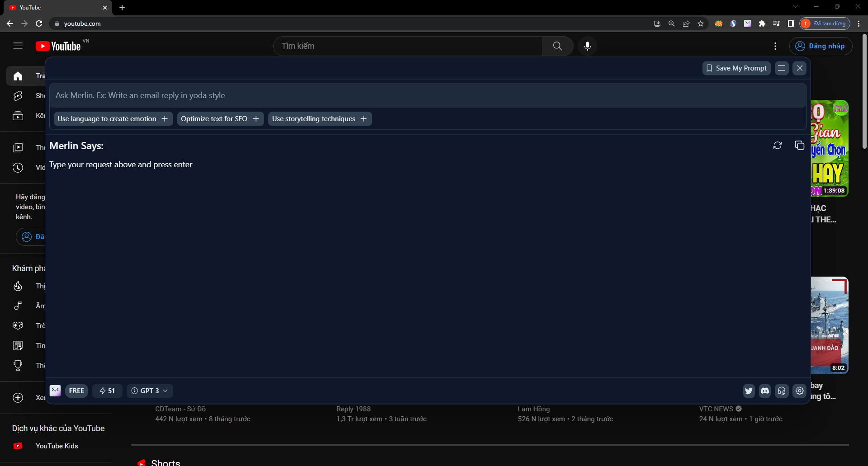Open browser extensions puzzle icon
868x466 pixels.
[762, 24]
